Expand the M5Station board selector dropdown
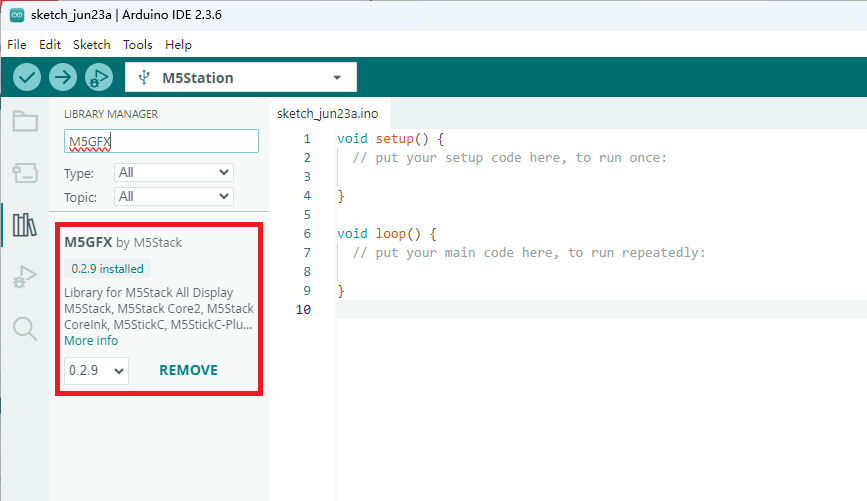Screen dimensions: 867x501 (x=241, y=77)
